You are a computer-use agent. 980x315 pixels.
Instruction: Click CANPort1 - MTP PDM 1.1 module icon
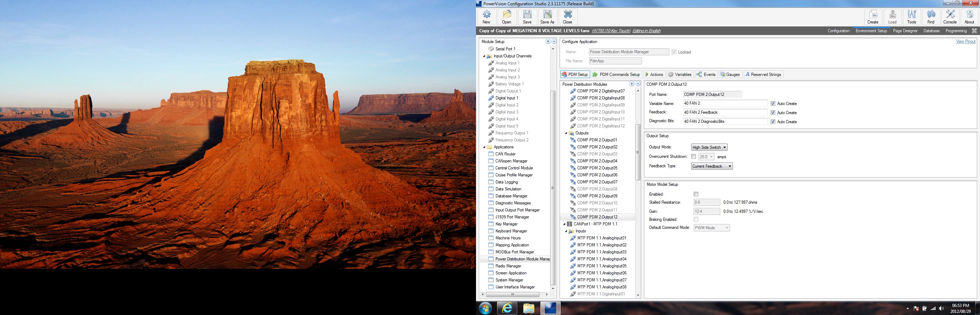click(x=569, y=224)
